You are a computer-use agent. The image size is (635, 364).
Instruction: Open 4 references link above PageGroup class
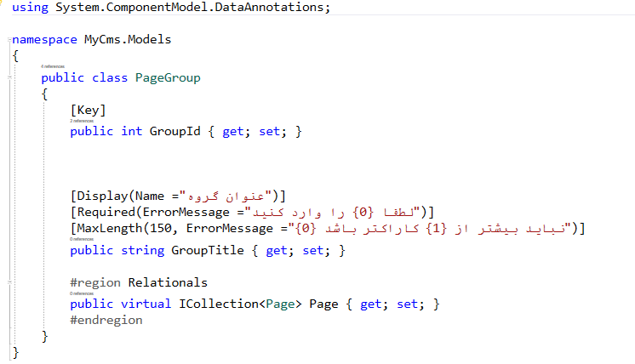click(x=54, y=65)
